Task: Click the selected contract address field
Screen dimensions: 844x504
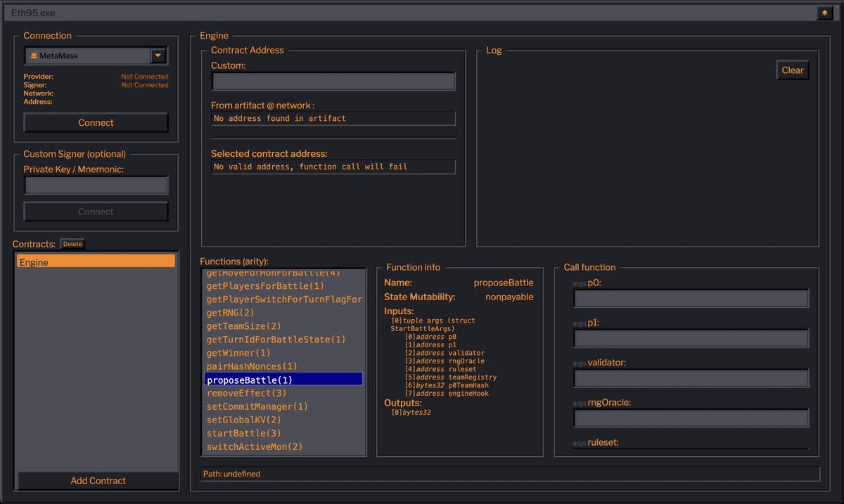Action: pos(333,167)
